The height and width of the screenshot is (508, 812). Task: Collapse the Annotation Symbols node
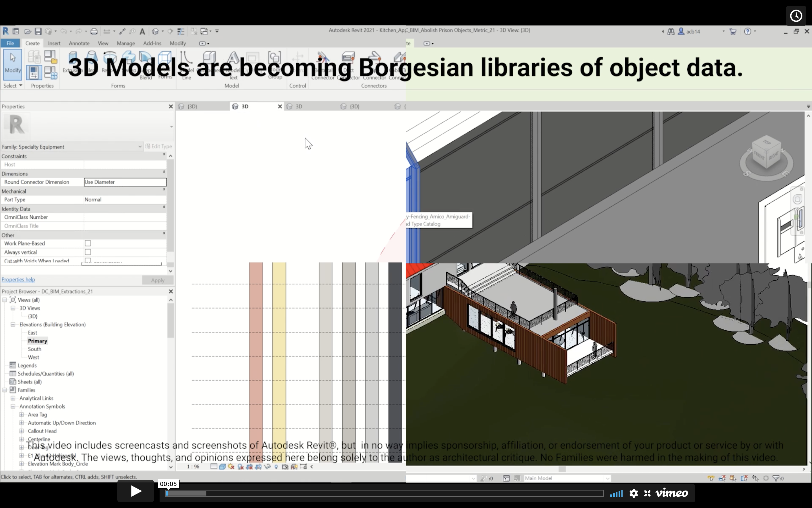pyautogui.click(x=13, y=406)
